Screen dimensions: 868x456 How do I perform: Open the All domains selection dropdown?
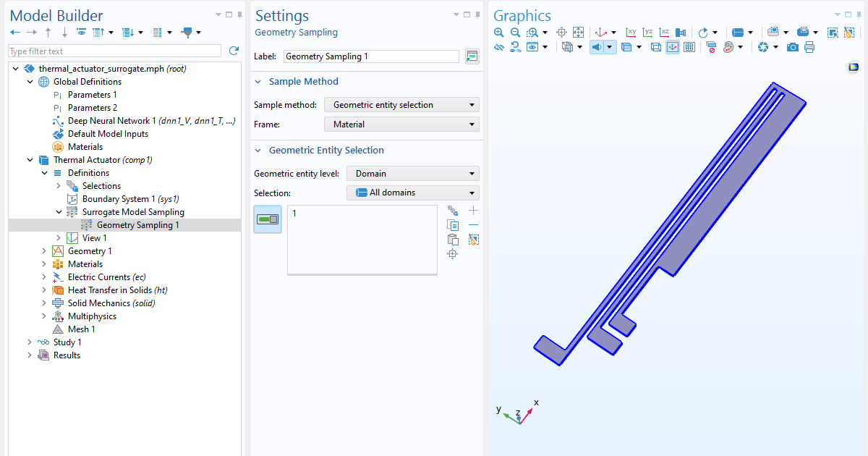pos(412,192)
